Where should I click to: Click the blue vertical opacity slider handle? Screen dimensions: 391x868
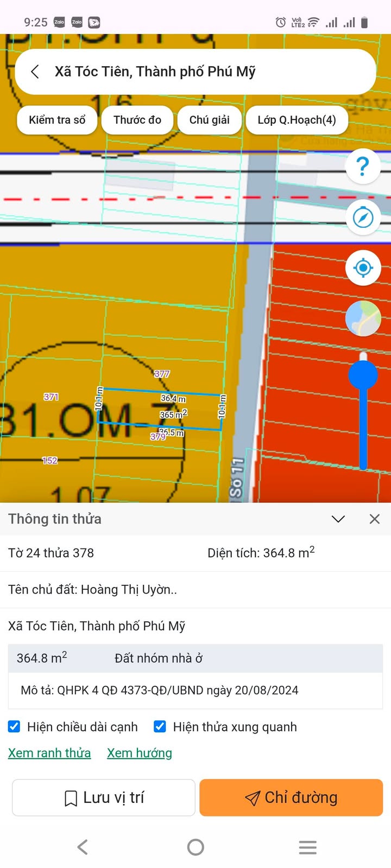363,374
